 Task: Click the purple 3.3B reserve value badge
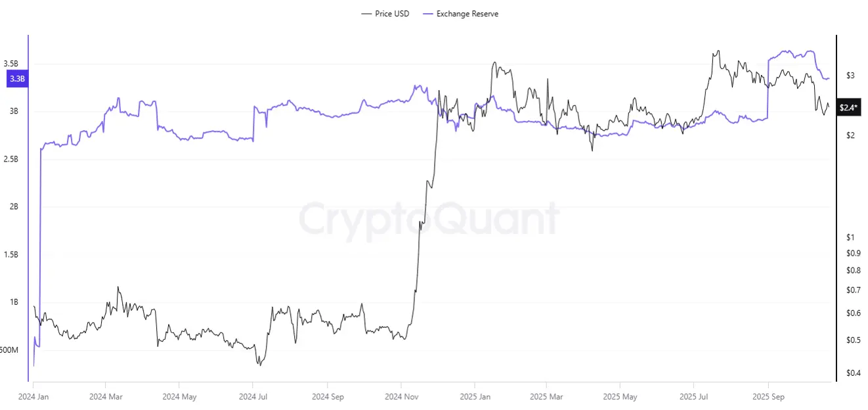16,80
